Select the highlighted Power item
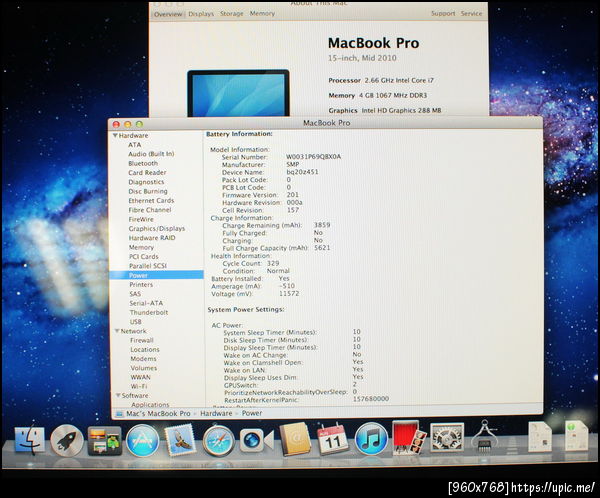 click(x=157, y=275)
